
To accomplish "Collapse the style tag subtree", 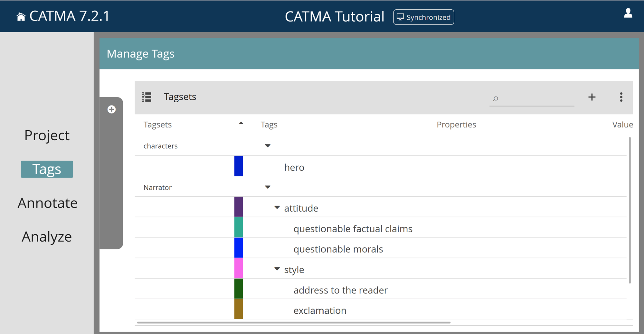I will 277,269.
